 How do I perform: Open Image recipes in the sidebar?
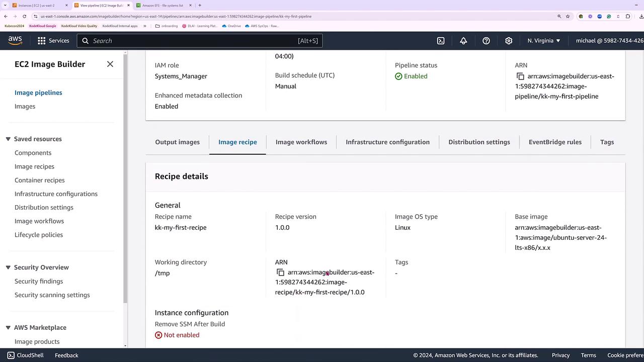[34, 166]
